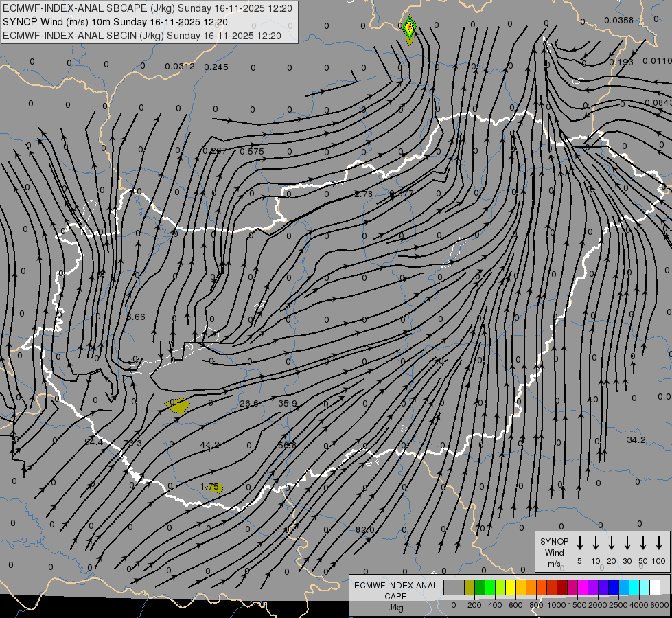This screenshot has height=618, width=672.
Task: Select the olive swatch near 200 on the CAPE scale
Action: pyautogui.click(x=470, y=587)
